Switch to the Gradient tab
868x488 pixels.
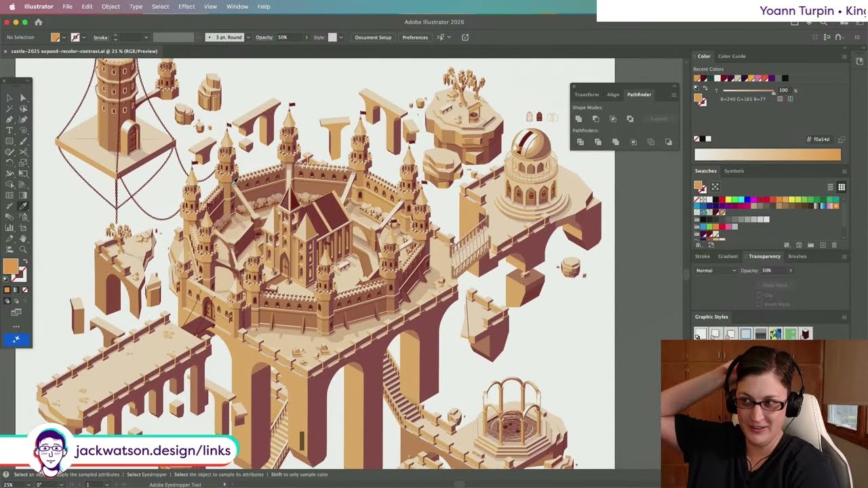[728, 256]
